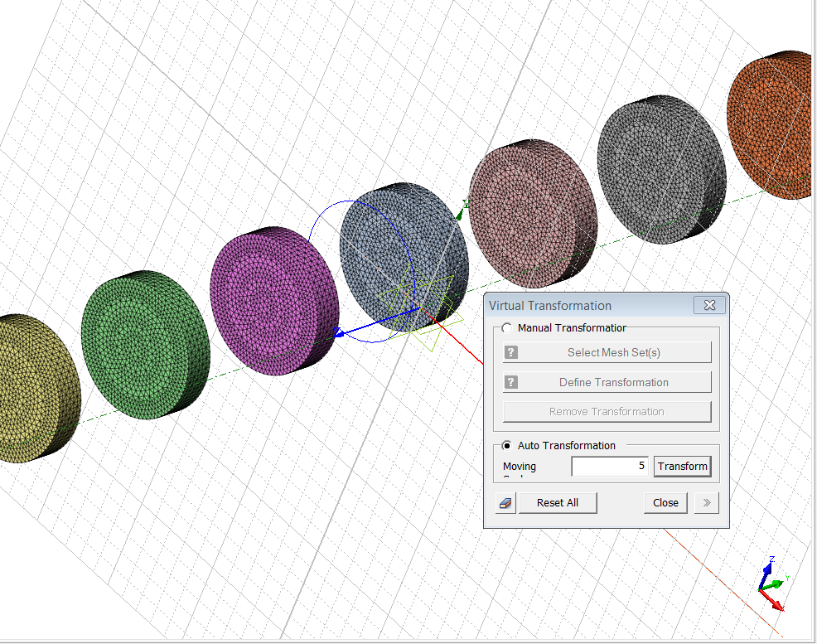This screenshot has height=644, width=817.
Task: Pick the orange mesh disc at right edge
Action: [771, 124]
